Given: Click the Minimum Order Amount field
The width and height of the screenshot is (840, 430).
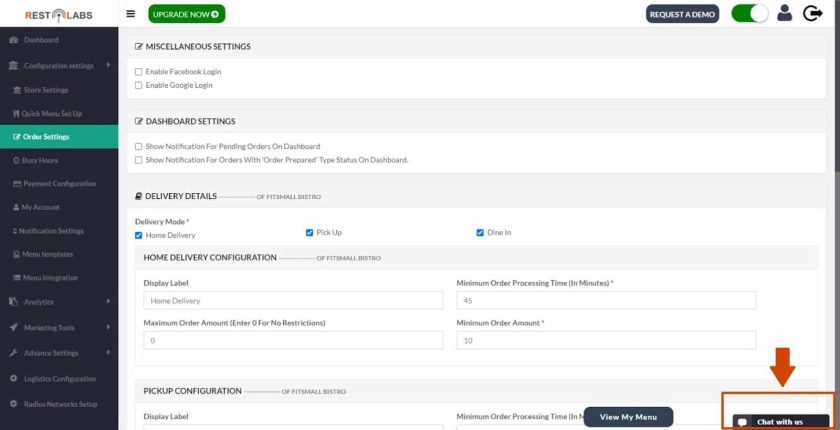Looking at the screenshot, I should click(606, 340).
